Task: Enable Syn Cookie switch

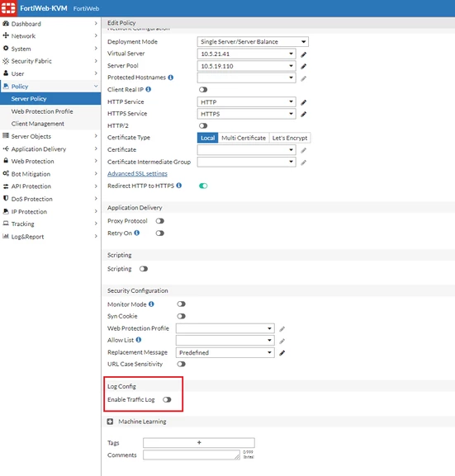Action: coord(181,316)
